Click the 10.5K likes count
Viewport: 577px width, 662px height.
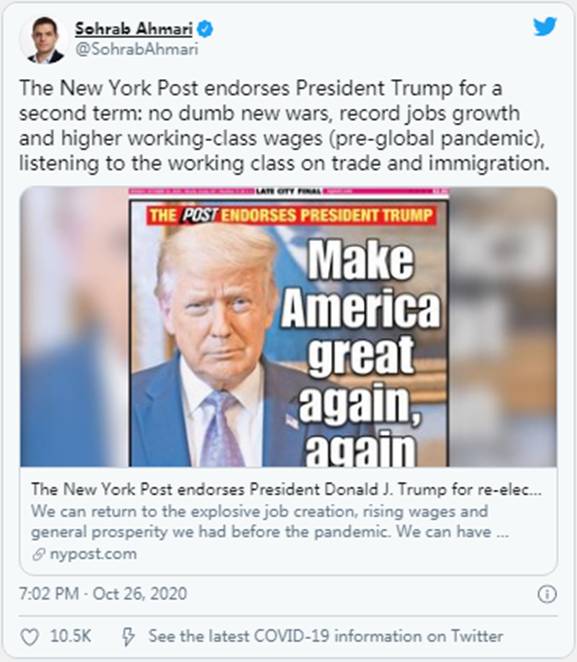point(71,636)
